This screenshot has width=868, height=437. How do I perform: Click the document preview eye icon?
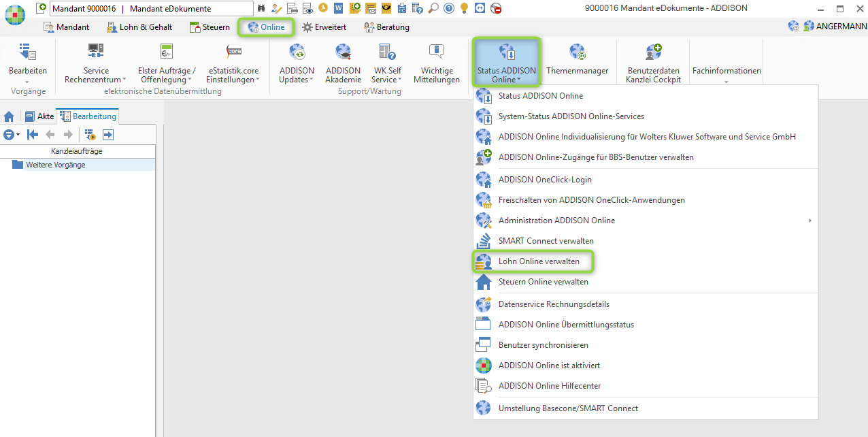tap(307, 8)
